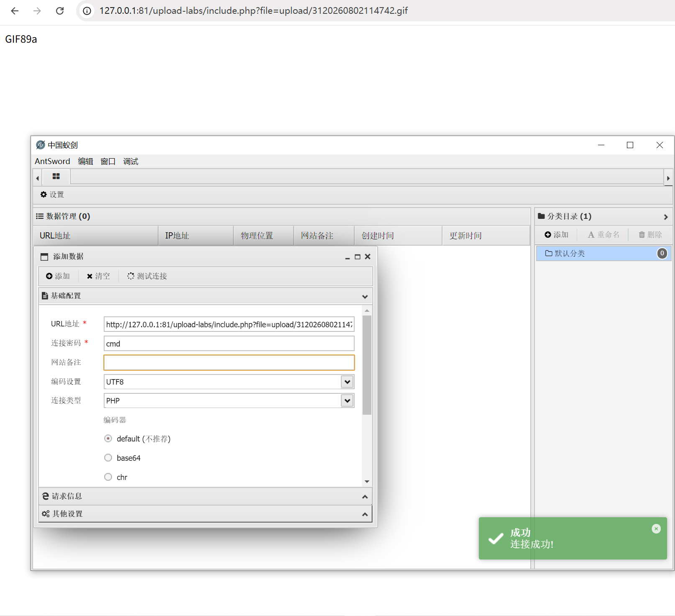Select the chr encoder option
Viewport: 675px width, 616px height.
click(108, 477)
